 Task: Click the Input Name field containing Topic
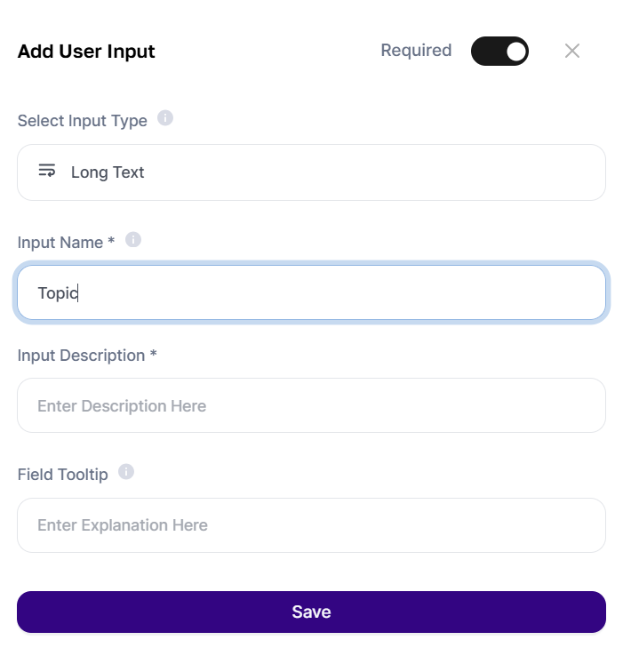[x=311, y=292]
